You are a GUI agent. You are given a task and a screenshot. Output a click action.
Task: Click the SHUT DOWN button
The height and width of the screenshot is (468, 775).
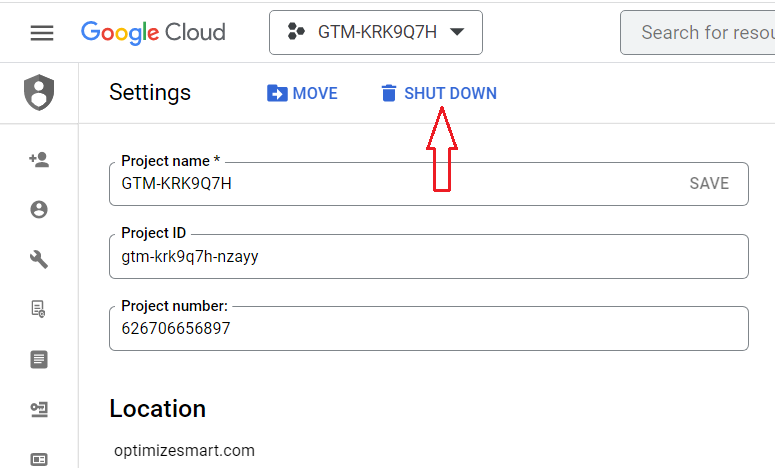[439, 93]
